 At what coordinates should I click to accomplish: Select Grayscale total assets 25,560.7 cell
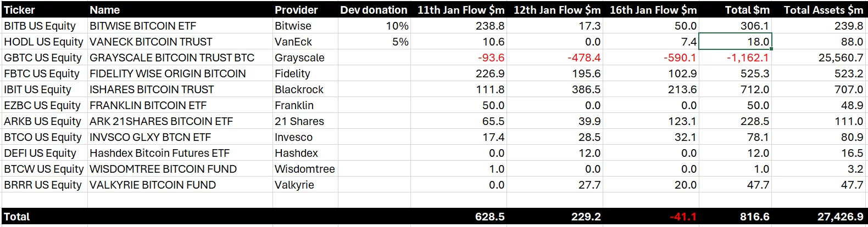(841, 58)
